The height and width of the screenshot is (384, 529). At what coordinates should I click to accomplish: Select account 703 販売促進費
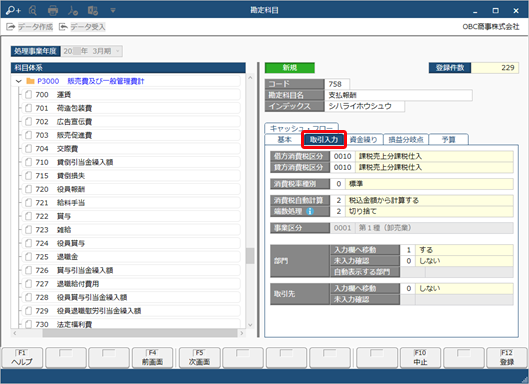[x=132, y=135]
